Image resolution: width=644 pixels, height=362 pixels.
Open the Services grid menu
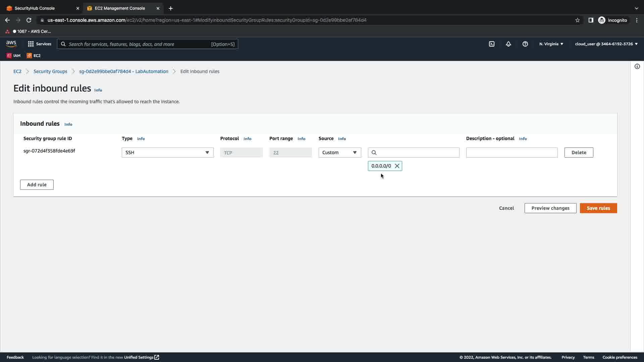pos(39,44)
